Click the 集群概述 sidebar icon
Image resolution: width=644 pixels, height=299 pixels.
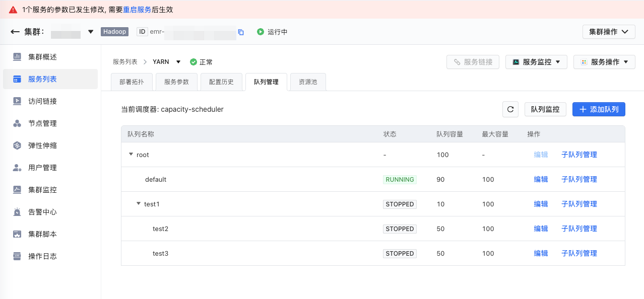click(x=17, y=57)
